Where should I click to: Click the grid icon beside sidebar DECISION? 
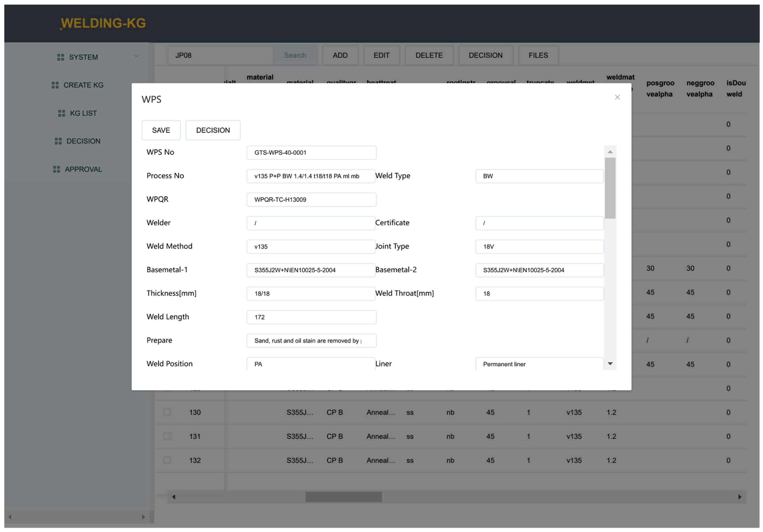pyautogui.click(x=58, y=141)
